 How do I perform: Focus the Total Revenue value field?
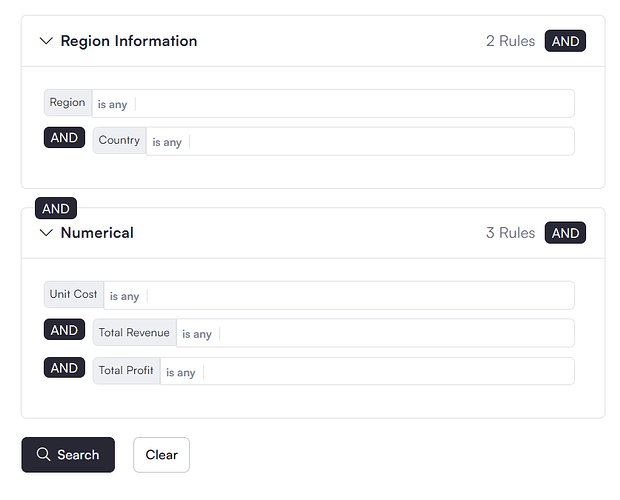(x=395, y=334)
